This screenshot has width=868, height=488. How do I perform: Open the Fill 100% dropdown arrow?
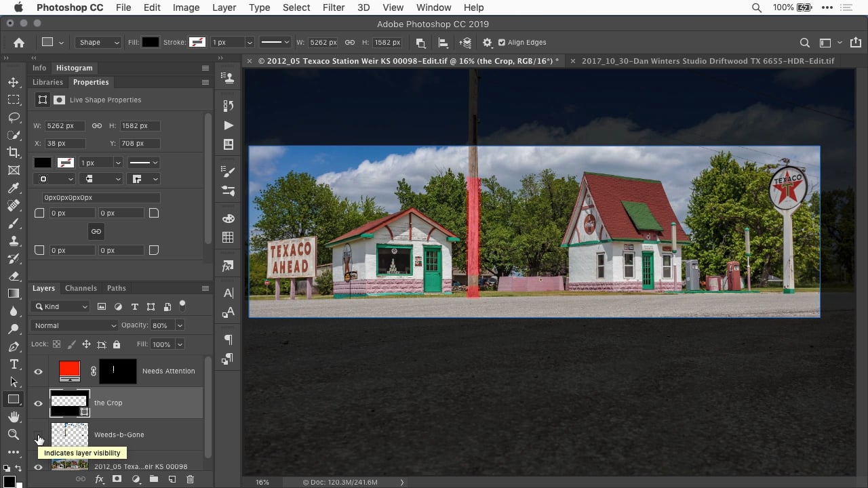(180, 344)
